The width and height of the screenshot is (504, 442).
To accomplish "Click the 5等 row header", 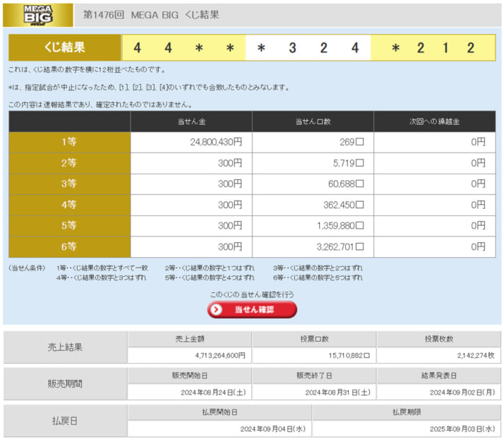I will [69, 226].
